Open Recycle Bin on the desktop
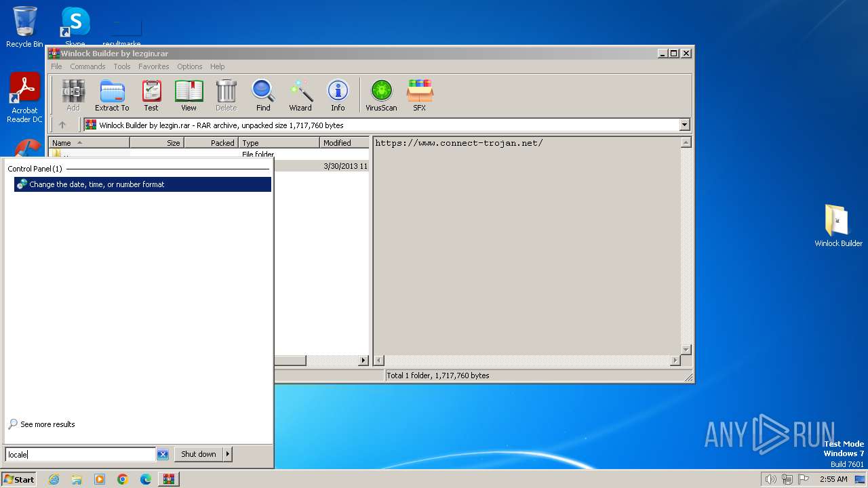Viewport: 868px width, 488px height. coord(24,27)
